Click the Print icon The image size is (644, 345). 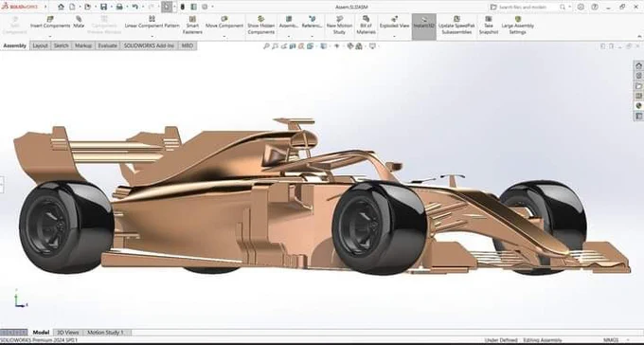tap(119, 7)
